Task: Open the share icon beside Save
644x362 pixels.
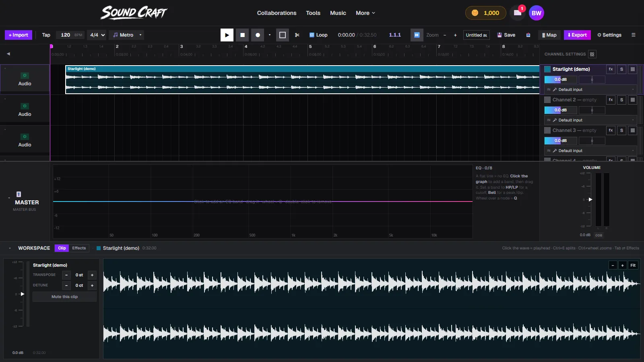Action: click(x=528, y=35)
